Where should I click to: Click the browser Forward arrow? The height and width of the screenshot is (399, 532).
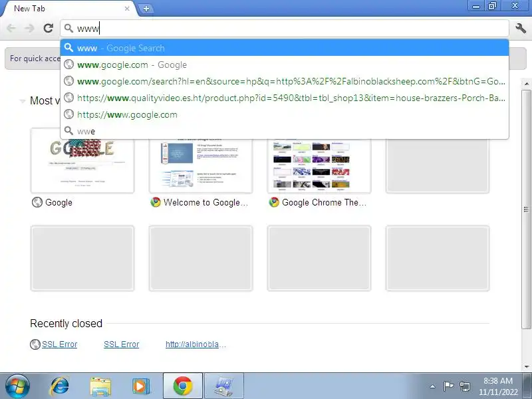coord(30,28)
